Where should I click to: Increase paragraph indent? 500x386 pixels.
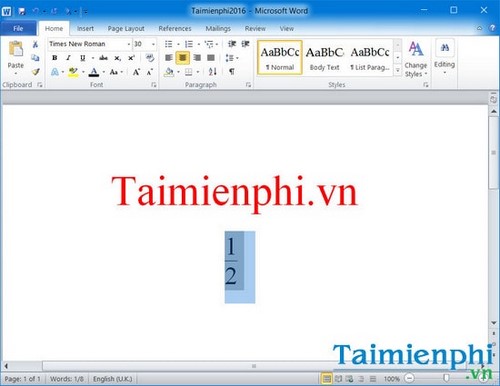(245, 44)
